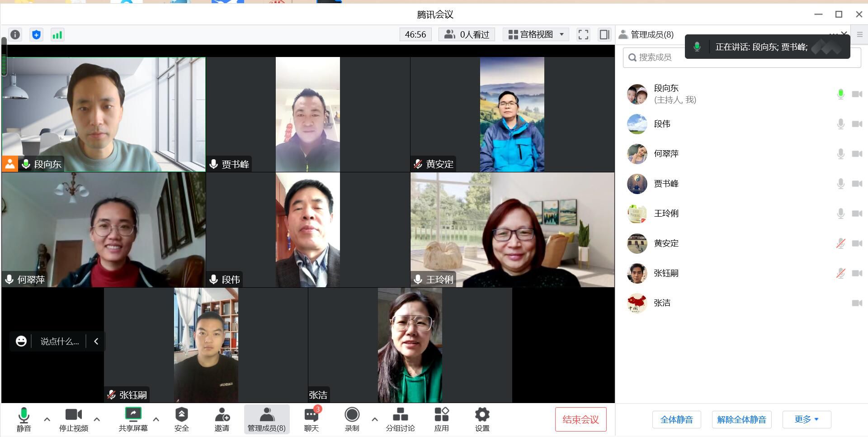Select 段向东 row in member list
Screen dimensions: 868x437
(741, 94)
